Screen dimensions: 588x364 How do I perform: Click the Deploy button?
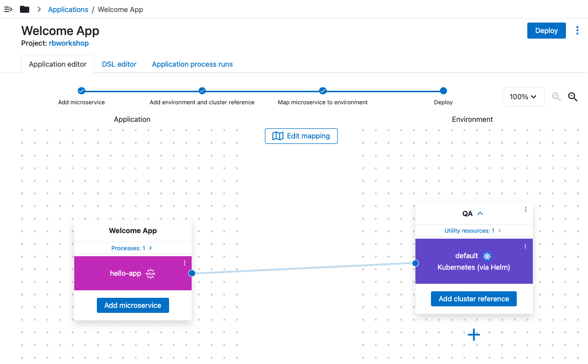pos(546,31)
